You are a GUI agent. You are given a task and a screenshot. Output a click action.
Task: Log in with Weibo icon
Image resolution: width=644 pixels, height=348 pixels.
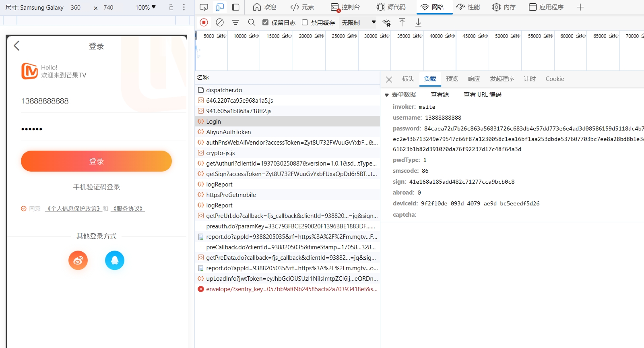(x=78, y=260)
